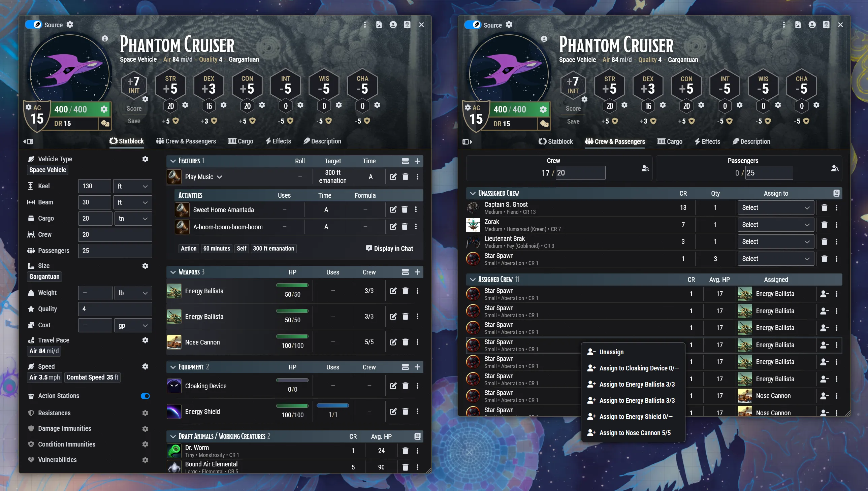Open Keel unit dropdown
This screenshot has height=491, width=868.
tap(132, 186)
